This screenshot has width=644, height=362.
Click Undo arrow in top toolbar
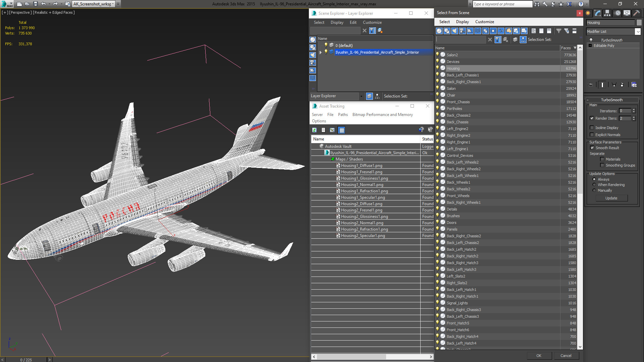[44, 4]
